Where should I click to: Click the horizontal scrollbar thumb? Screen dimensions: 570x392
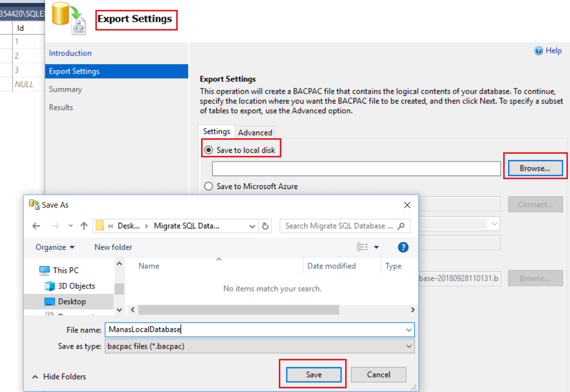[239, 310]
